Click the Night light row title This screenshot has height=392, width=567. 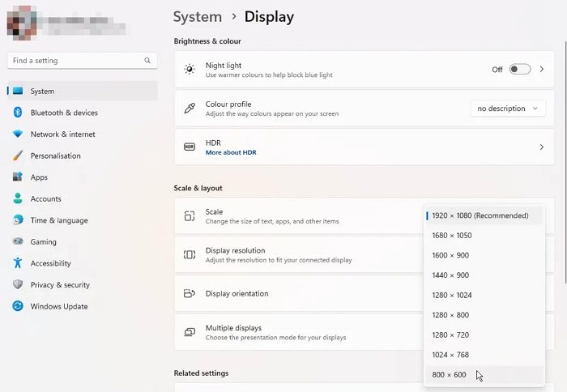[x=224, y=66]
